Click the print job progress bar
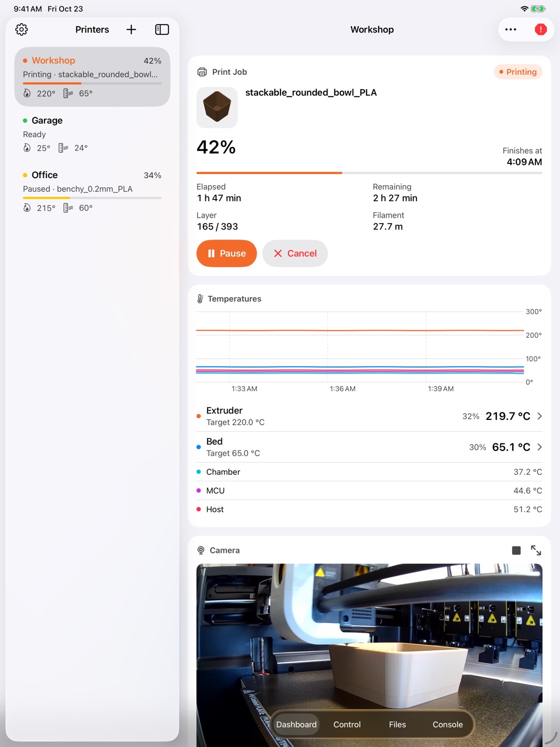Viewport: 560px width, 747px height. click(369, 173)
